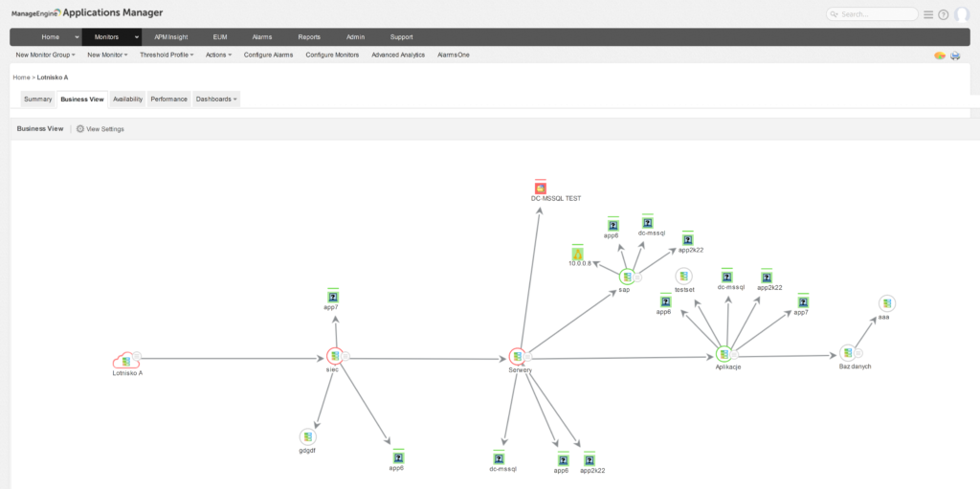Open the pie chart report icon
This screenshot has height=489, width=980.
point(940,56)
